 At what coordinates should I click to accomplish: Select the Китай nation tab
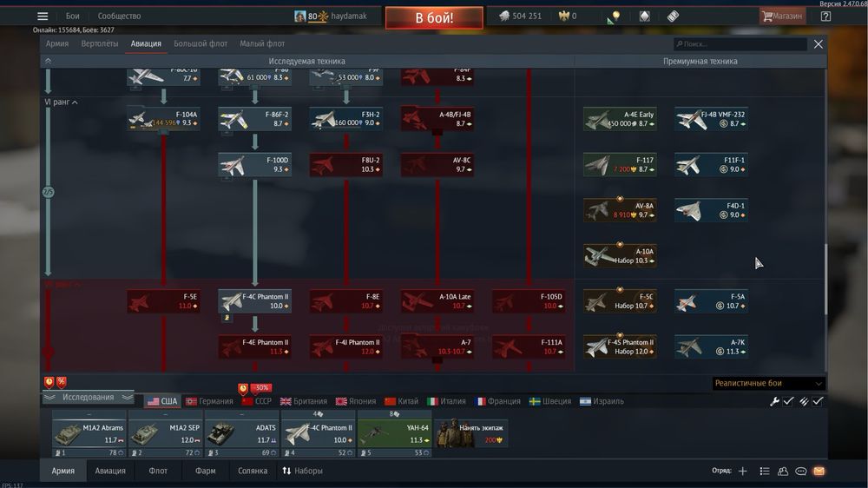point(401,401)
